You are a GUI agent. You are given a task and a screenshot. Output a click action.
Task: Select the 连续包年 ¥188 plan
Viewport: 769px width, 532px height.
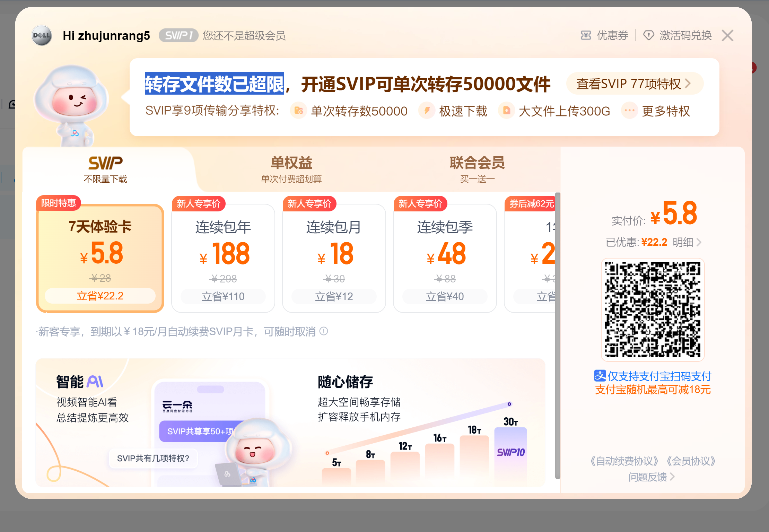point(223,258)
